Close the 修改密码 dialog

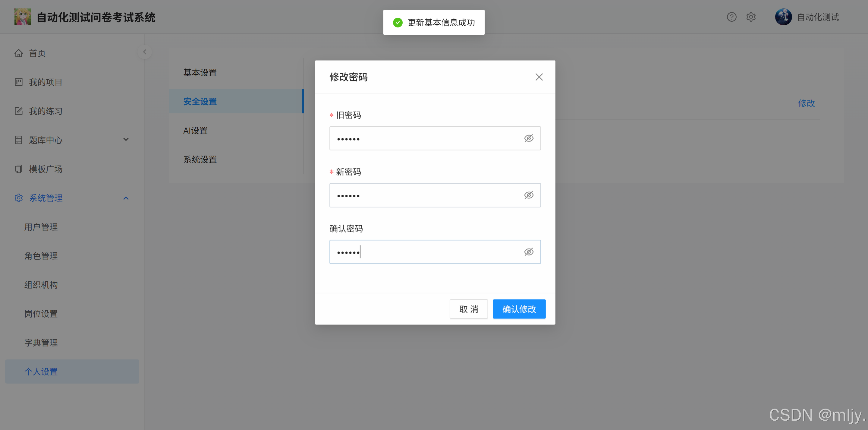539,77
